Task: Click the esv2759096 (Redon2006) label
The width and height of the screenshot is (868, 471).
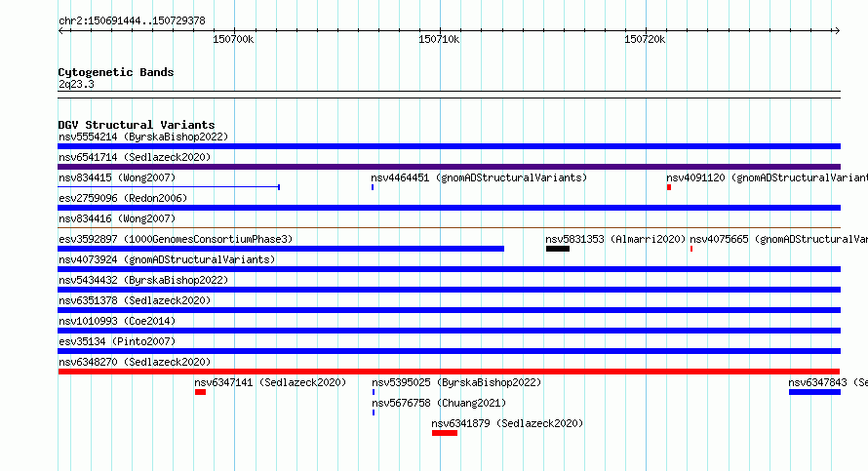Action: coord(123,198)
